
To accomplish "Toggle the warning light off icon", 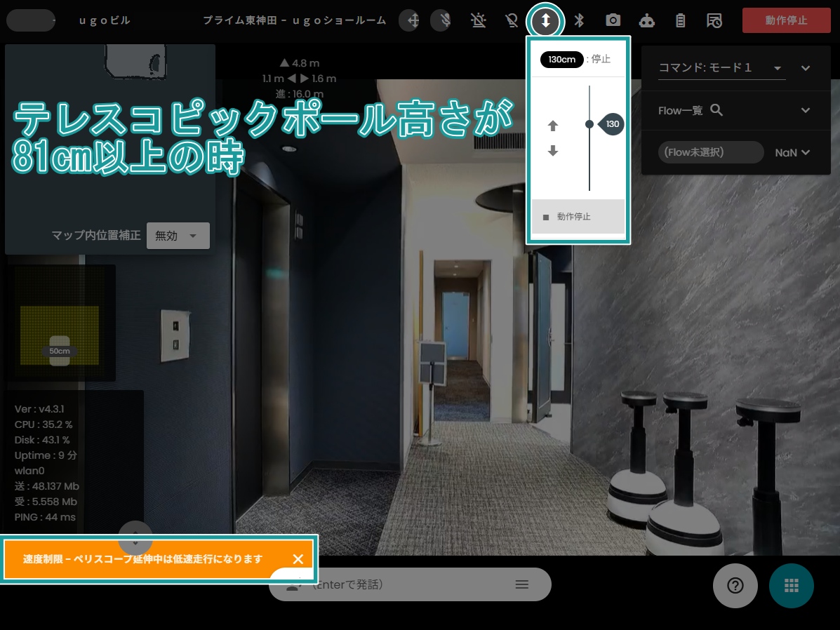I will click(x=478, y=20).
